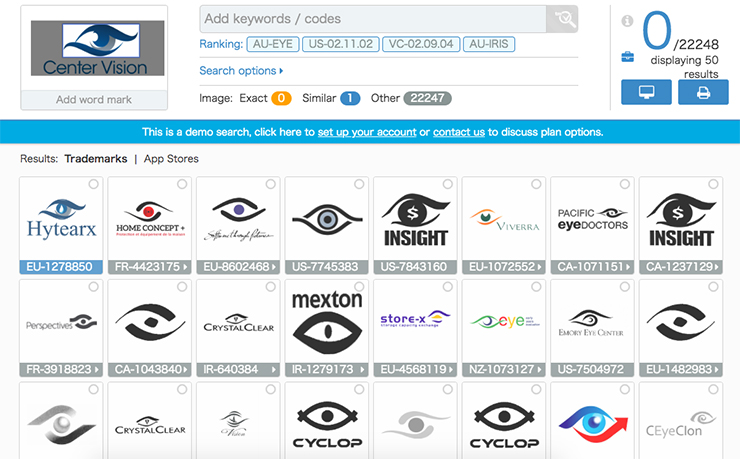The image size is (740, 459).
Task: Follow the contact us link
Action: (x=459, y=132)
